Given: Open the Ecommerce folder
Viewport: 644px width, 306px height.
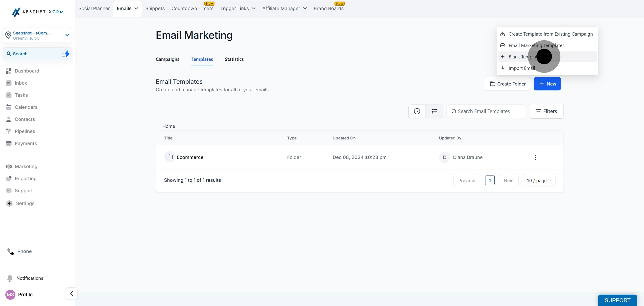Looking at the screenshot, I should pyautogui.click(x=190, y=157).
